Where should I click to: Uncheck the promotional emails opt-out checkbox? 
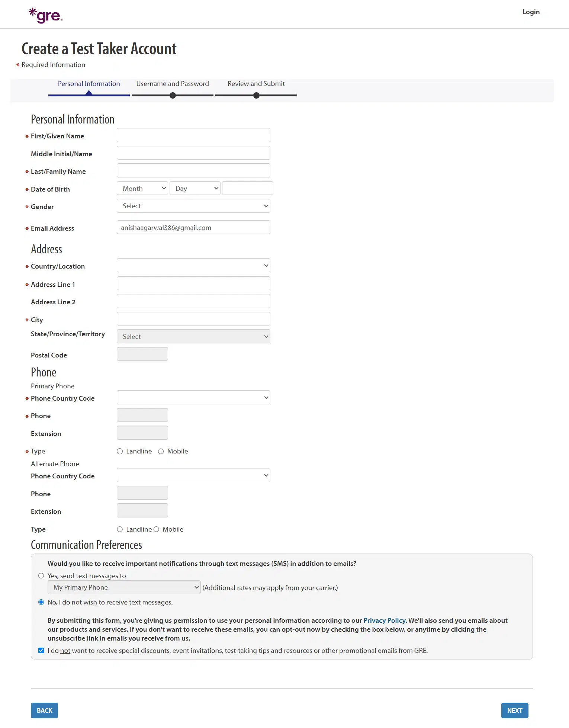(41, 650)
